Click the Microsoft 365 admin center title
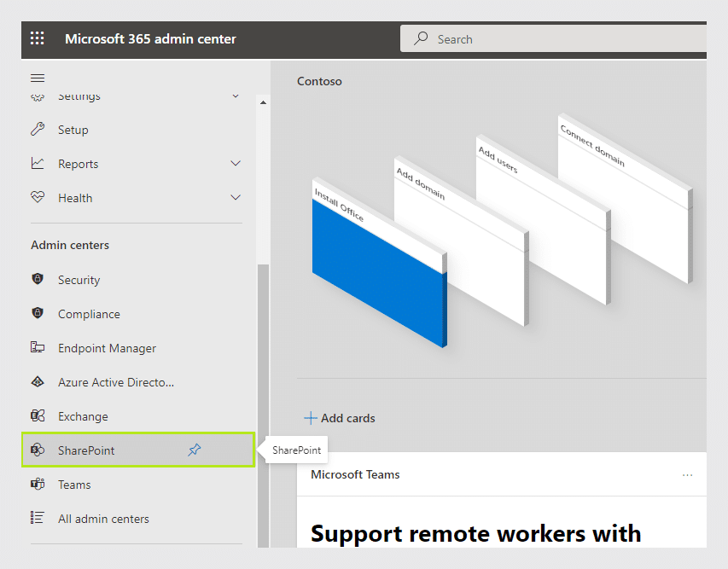Viewport: 728px width, 569px height. pyautogui.click(x=150, y=38)
